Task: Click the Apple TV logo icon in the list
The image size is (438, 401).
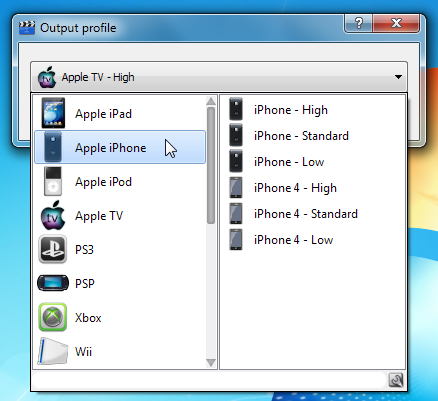Action: click(53, 215)
